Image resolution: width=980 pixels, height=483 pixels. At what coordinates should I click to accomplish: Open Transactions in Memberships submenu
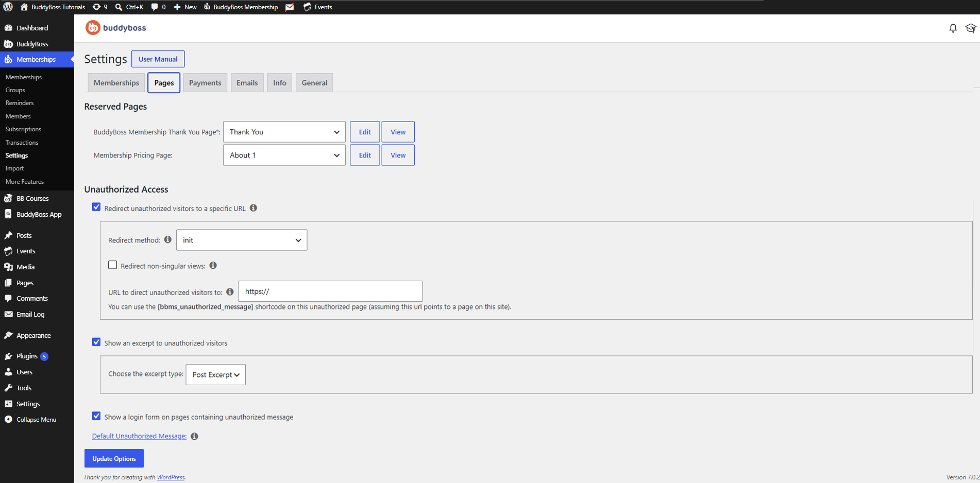(x=22, y=143)
